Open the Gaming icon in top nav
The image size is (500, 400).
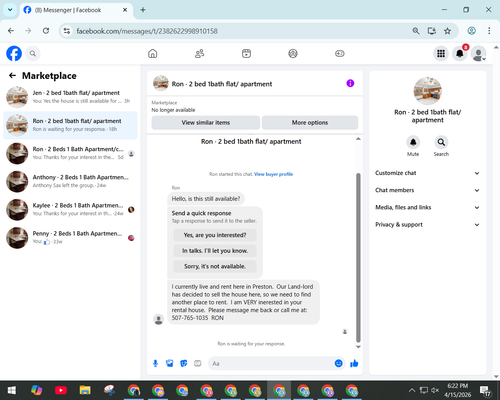point(340,53)
